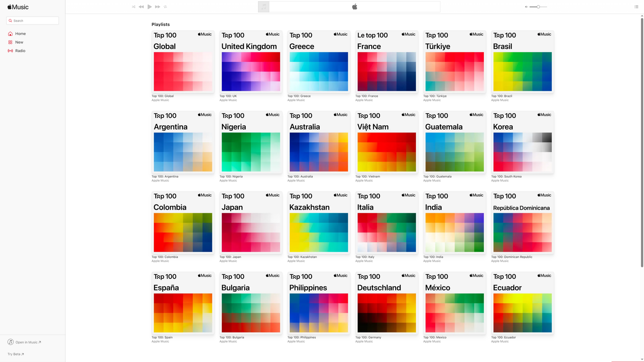644x362 pixels.
Task: Open the Brasil Top 100 cover
Action: (x=522, y=62)
